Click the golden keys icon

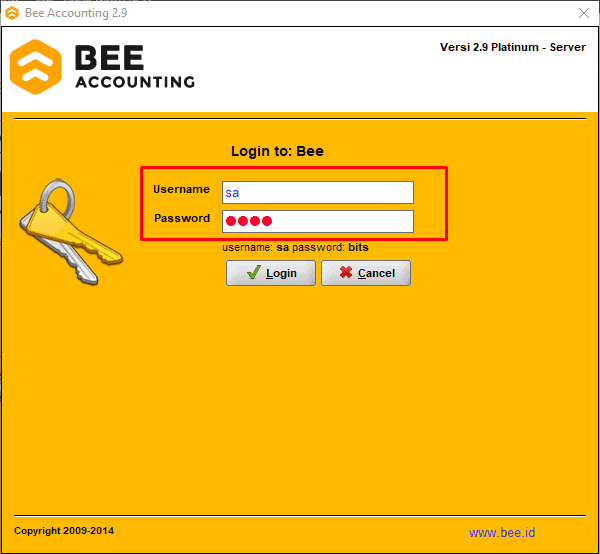71,231
